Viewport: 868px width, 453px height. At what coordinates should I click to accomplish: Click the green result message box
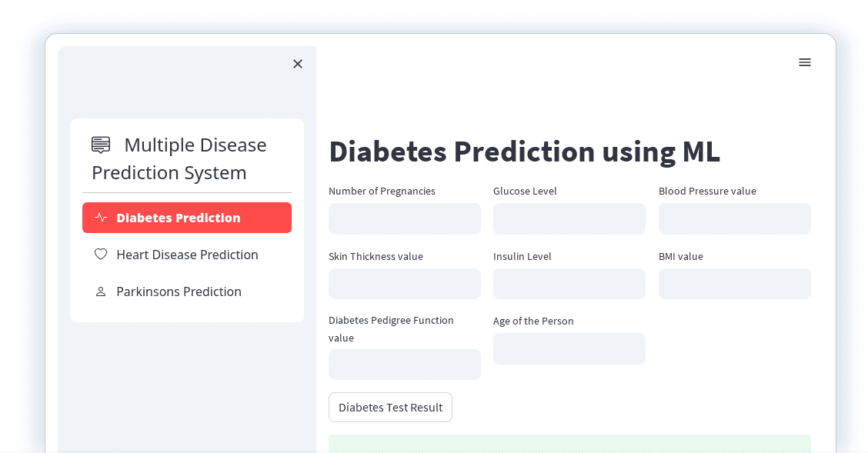click(569, 444)
